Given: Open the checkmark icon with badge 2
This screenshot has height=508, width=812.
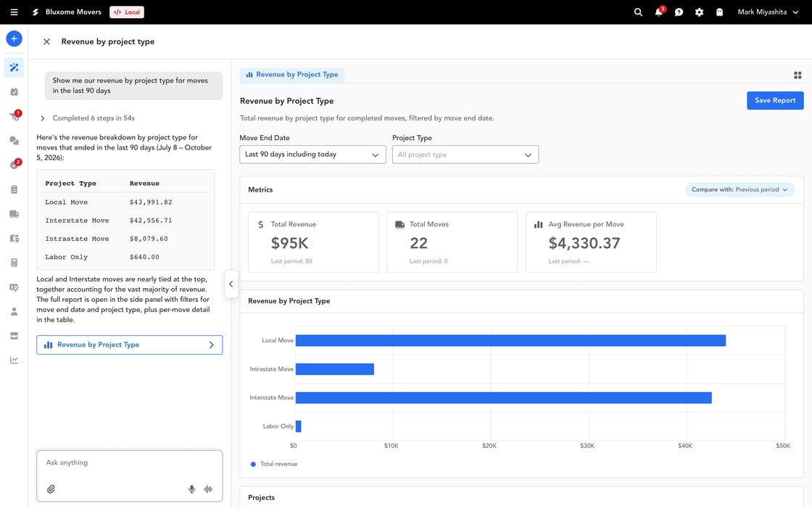Looking at the screenshot, I should tap(14, 165).
